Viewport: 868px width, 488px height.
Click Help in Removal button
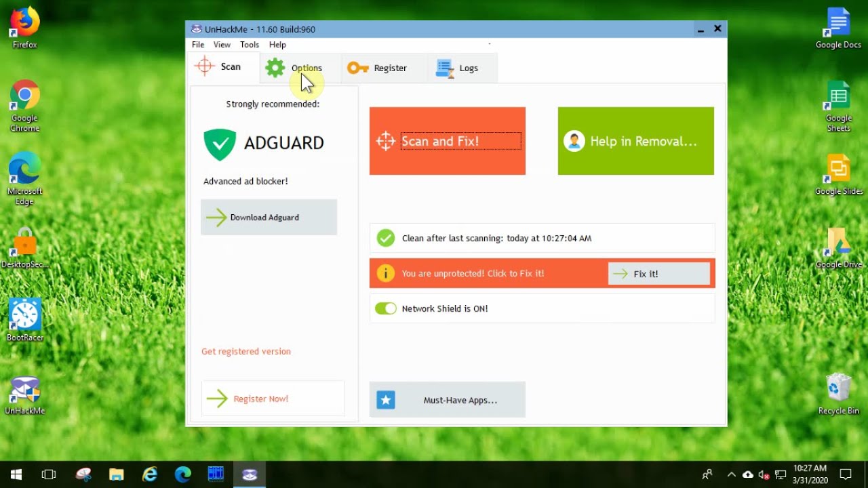(636, 141)
